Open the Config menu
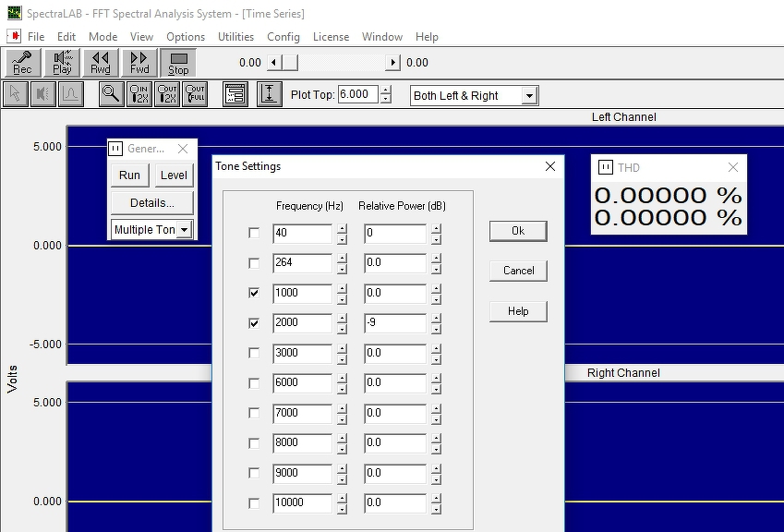 click(x=283, y=37)
